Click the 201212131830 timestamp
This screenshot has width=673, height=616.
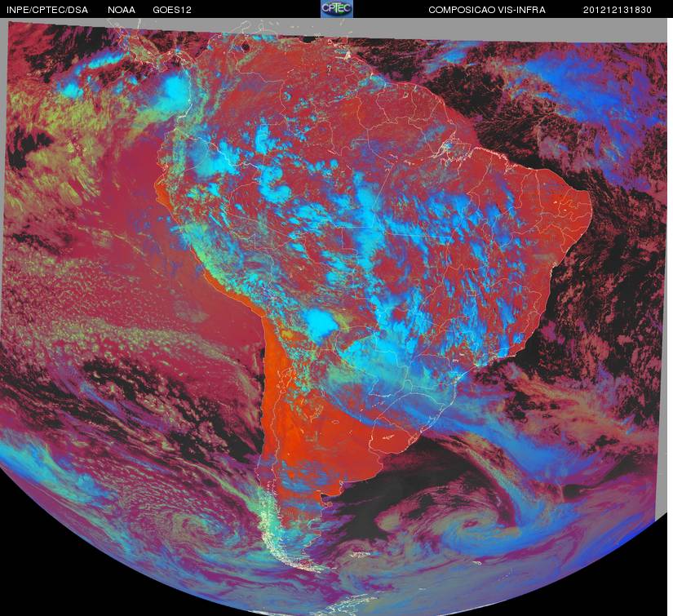(x=618, y=10)
